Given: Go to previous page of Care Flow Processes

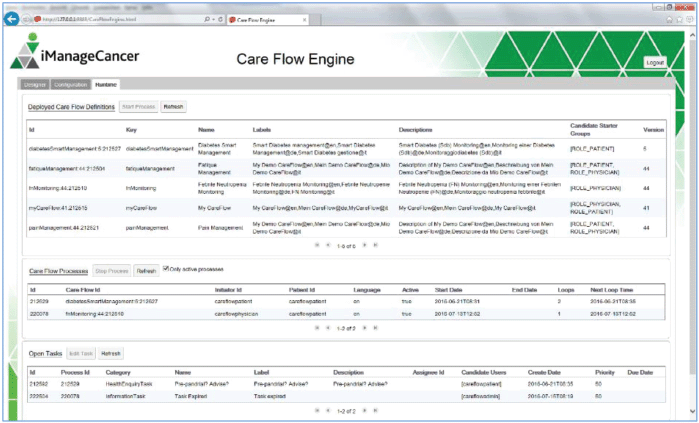Looking at the screenshot, I should 328,328.
